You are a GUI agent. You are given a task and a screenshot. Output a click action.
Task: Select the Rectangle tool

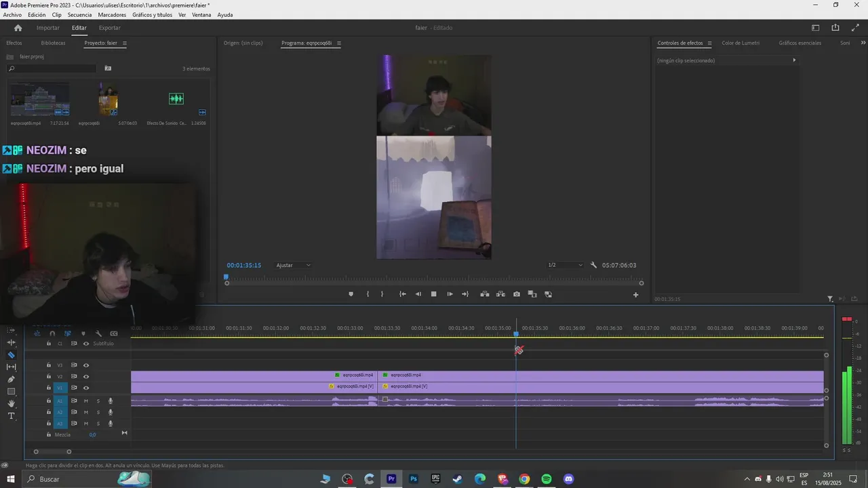[x=11, y=391]
